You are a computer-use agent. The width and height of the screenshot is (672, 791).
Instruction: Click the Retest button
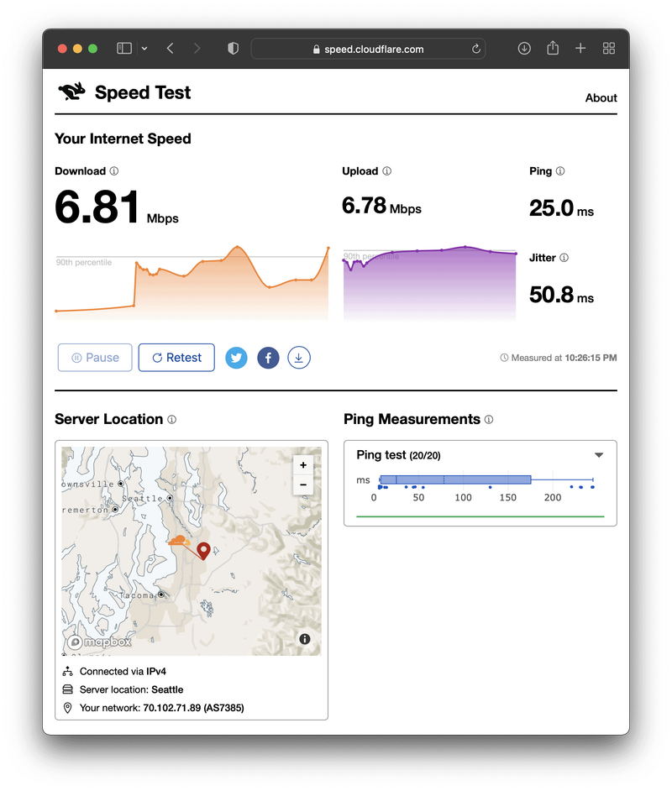(x=176, y=358)
